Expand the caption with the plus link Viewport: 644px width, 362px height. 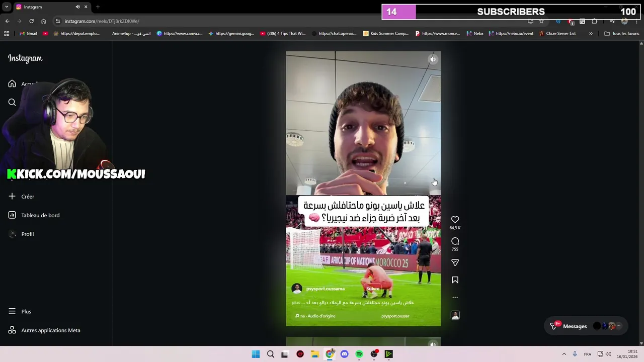tap(295, 303)
